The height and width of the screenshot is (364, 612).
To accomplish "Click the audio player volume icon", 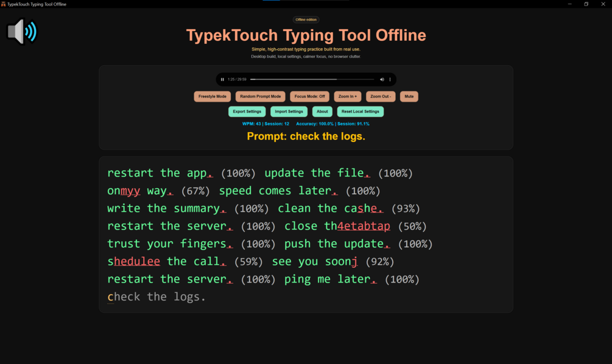I will pyautogui.click(x=382, y=80).
